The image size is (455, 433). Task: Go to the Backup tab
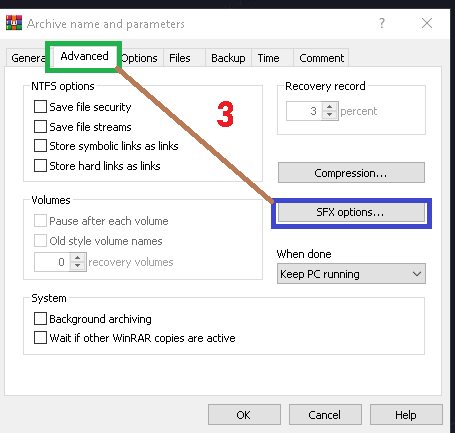click(228, 58)
